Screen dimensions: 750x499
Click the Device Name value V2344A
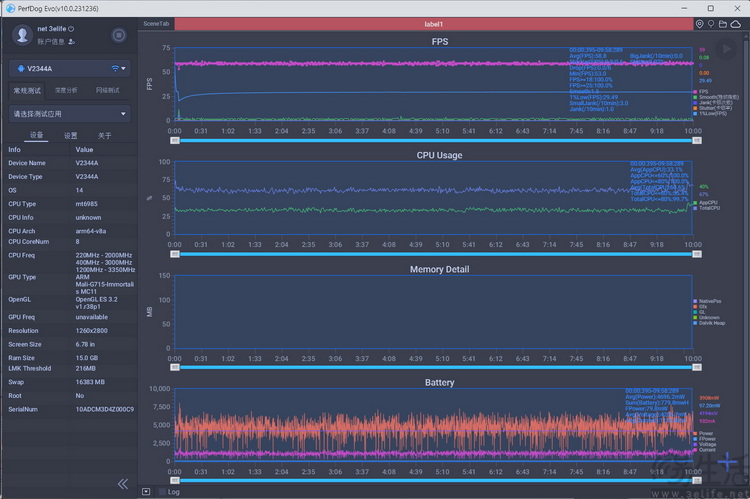tap(87, 163)
